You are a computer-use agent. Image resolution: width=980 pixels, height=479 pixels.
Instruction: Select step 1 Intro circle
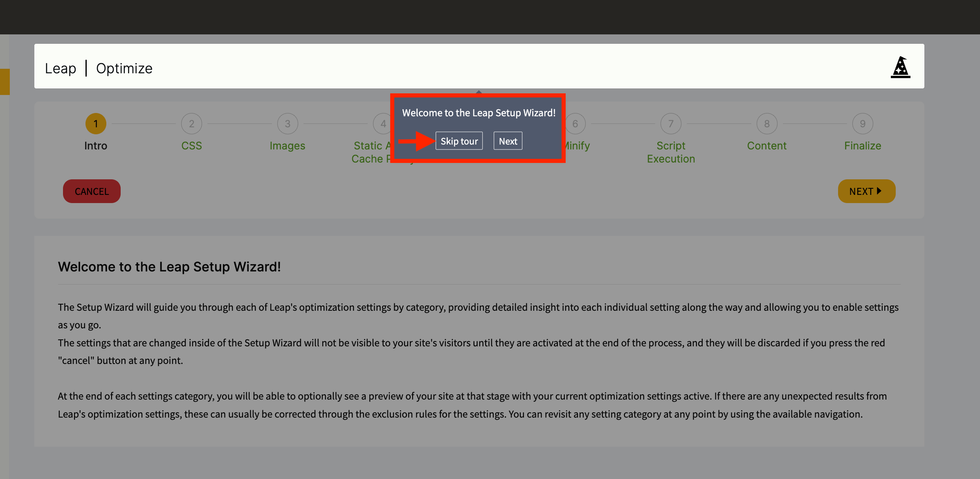[x=96, y=124]
